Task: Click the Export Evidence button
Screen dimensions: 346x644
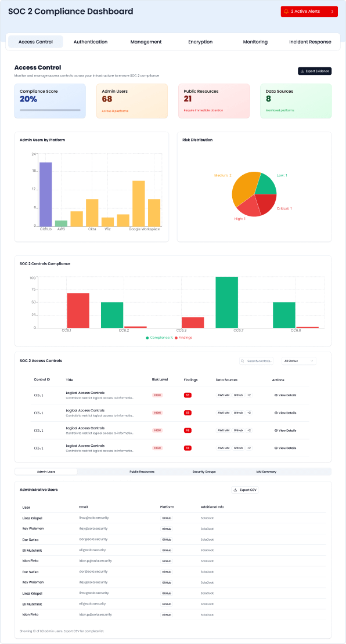Action: tap(315, 71)
